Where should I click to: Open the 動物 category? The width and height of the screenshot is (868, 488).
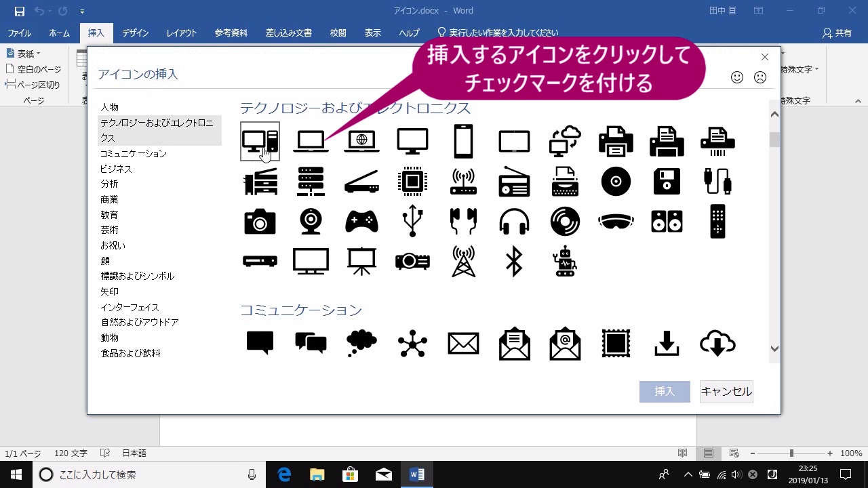pyautogui.click(x=109, y=338)
